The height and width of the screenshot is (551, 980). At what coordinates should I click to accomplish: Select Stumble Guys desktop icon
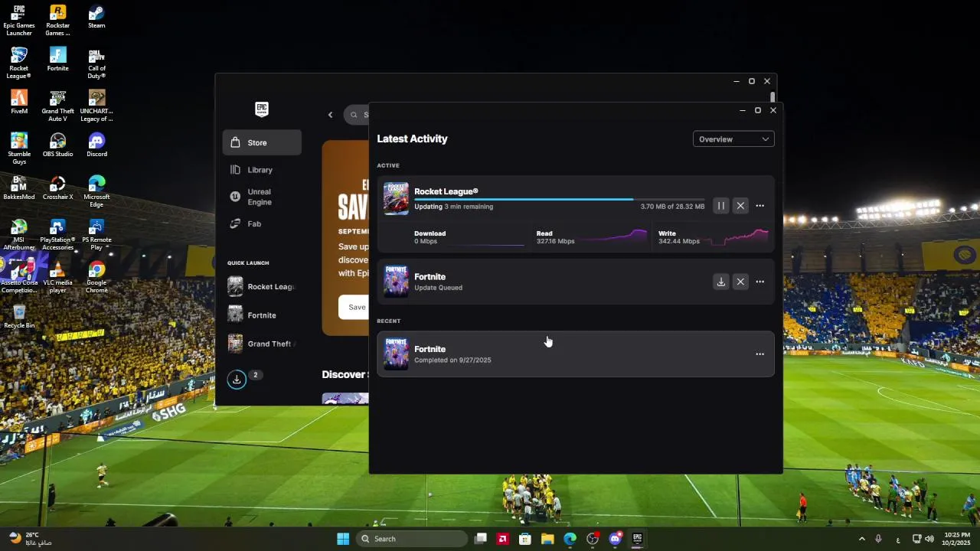(x=19, y=149)
